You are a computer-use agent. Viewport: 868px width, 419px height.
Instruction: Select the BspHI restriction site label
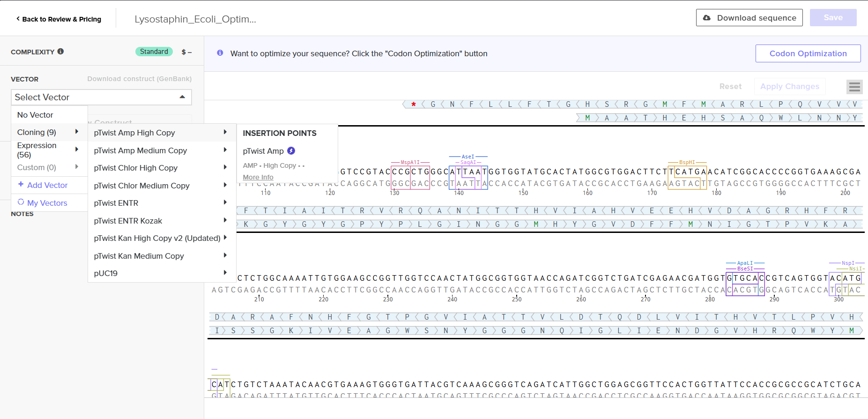[x=687, y=162]
